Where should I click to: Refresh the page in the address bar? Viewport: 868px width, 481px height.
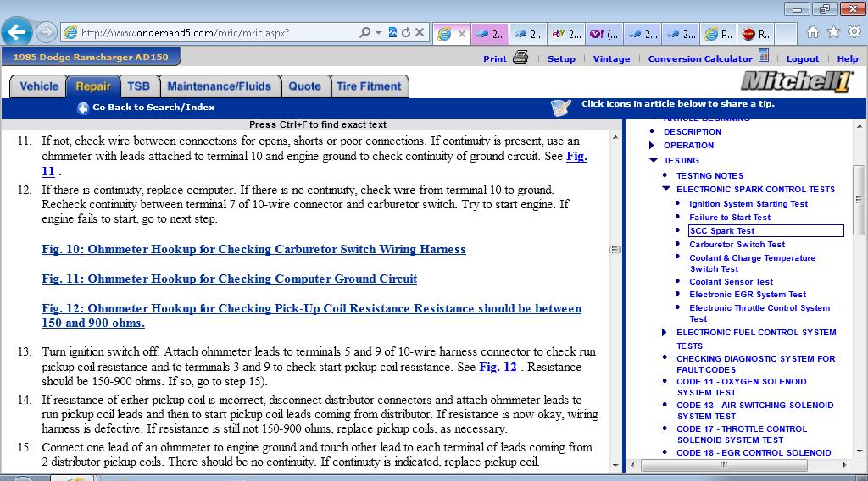pos(406,33)
